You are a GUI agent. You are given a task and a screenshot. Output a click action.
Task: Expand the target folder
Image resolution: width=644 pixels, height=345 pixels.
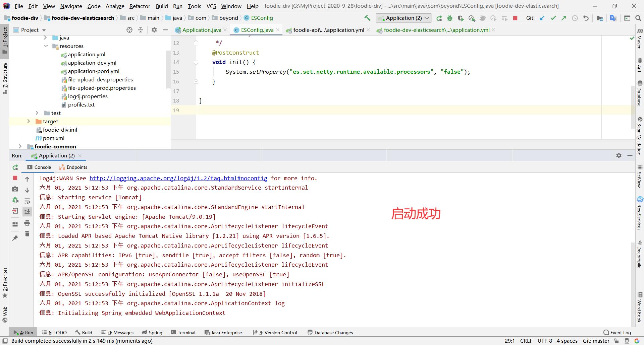click(x=29, y=121)
